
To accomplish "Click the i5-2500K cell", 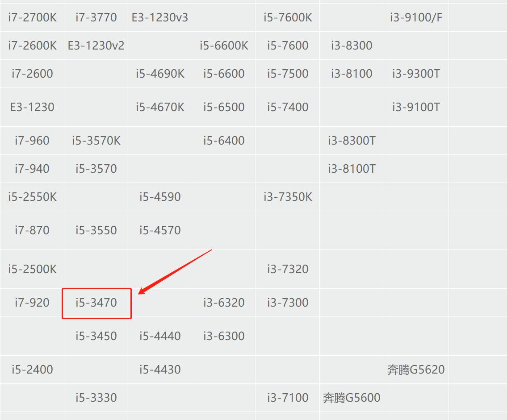I will 32,270.
